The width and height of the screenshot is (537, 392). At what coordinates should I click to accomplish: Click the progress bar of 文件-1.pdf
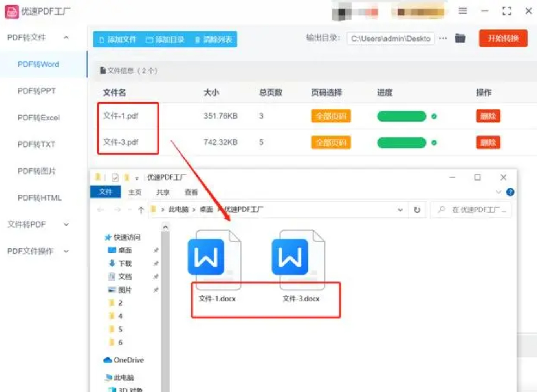(x=401, y=116)
